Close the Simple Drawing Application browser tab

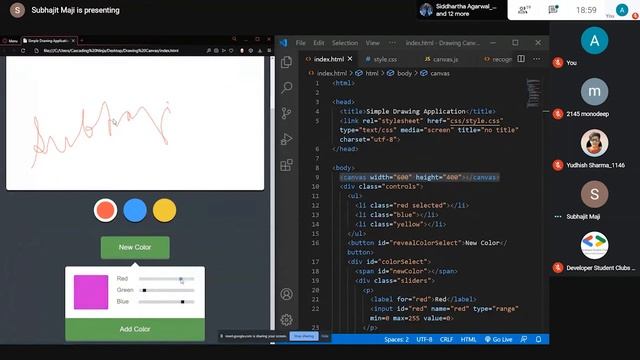pyautogui.click(x=73, y=40)
